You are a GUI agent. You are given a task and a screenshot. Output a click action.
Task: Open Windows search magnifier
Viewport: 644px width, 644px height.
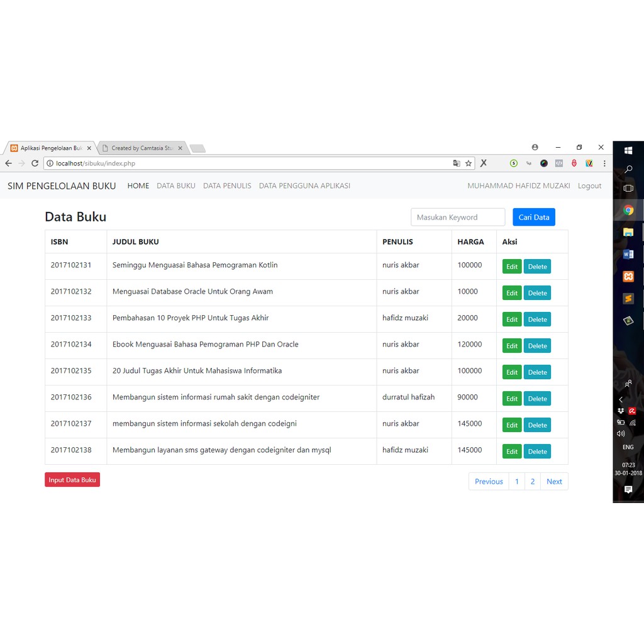[x=628, y=169]
